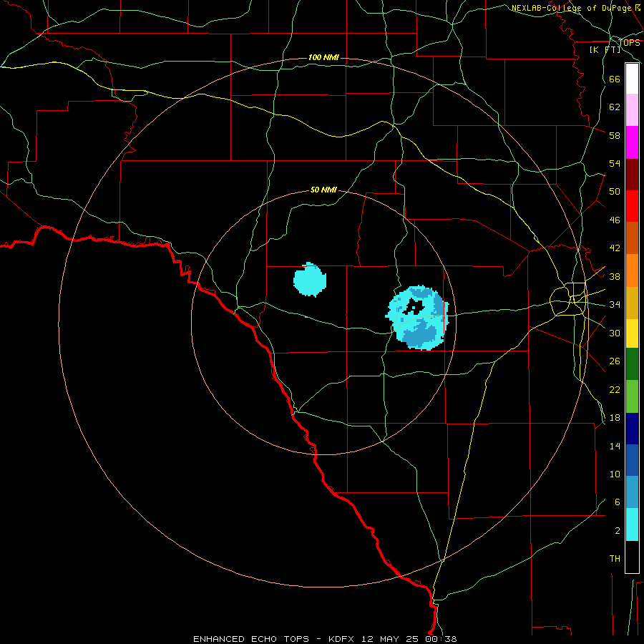Click the '12 MAY 25' date text
Image resolution: width=644 pixels, height=644 pixels.
pos(390,639)
